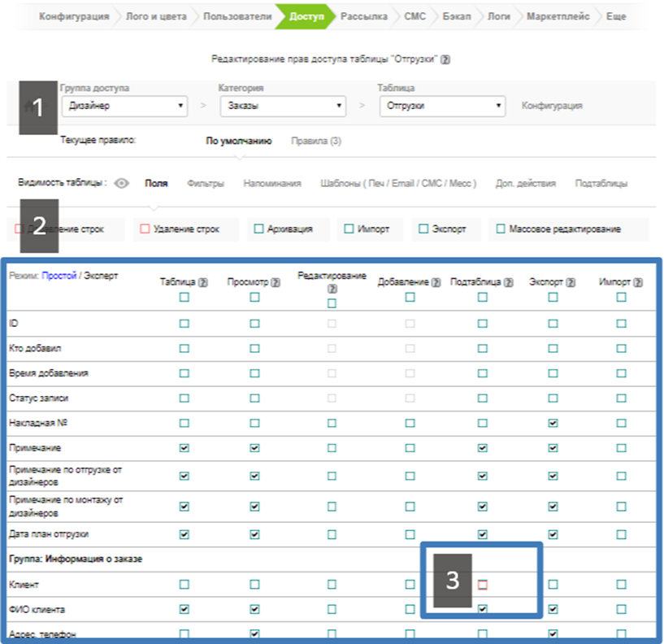Open the Группа доступа dropdown showing Дизайнер
Image resolution: width=664 pixels, height=644 pixels.
pos(124,106)
